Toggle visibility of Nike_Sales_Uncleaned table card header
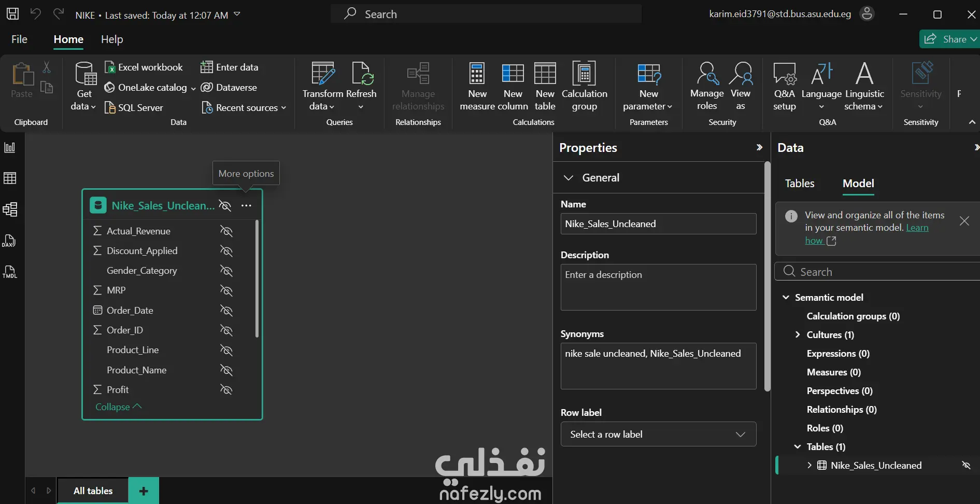Image resolution: width=980 pixels, height=504 pixels. 225,206
